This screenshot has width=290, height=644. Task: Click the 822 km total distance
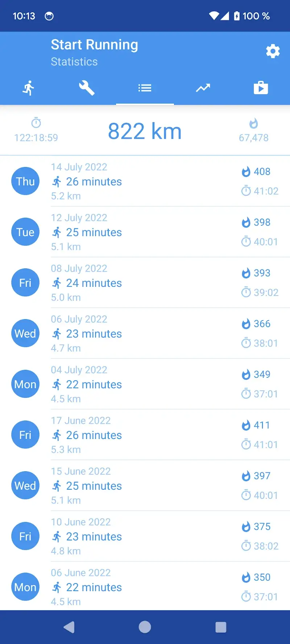pos(145,131)
